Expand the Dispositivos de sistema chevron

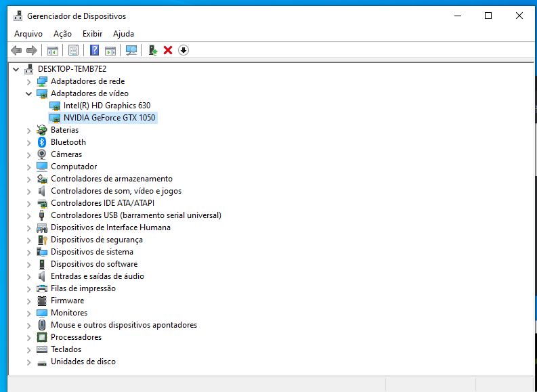(x=28, y=252)
